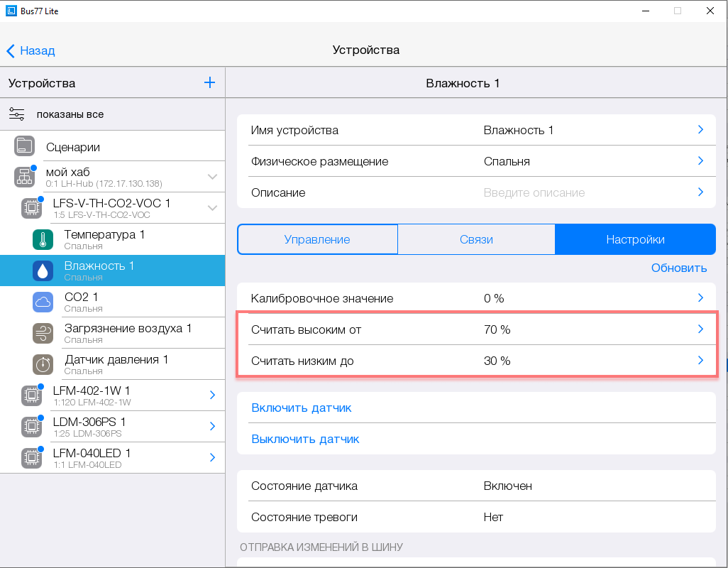This screenshot has height=568, width=728.
Task: Select the Сценарии folder icon
Action: pyautogui.click(x=24, y=147)
